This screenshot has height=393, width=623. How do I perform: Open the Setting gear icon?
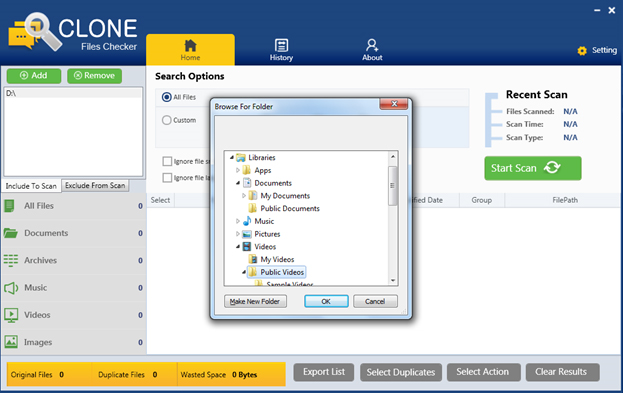pos(582,51)
